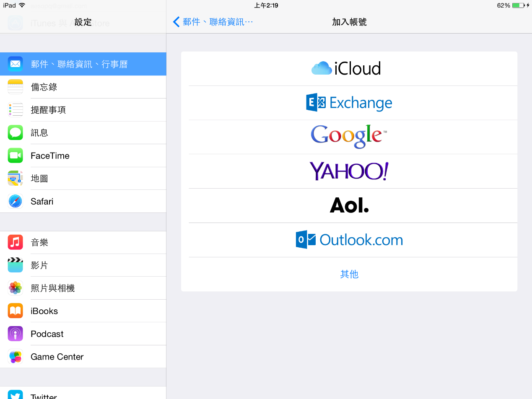The height and width of the screenshot is (399, 532).
Task: Tap the Mail envelope icon in sidebar
Action: click(15, 64)
